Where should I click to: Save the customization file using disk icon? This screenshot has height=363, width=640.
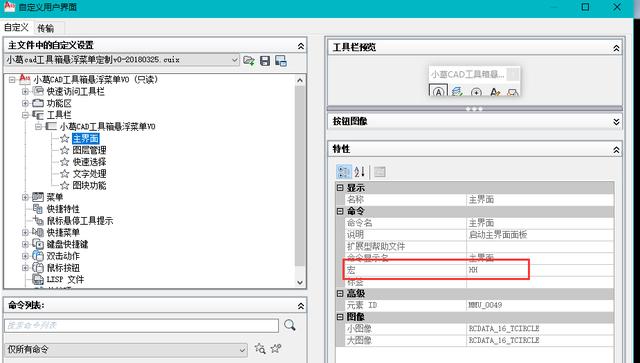click(x=265, y=61)
